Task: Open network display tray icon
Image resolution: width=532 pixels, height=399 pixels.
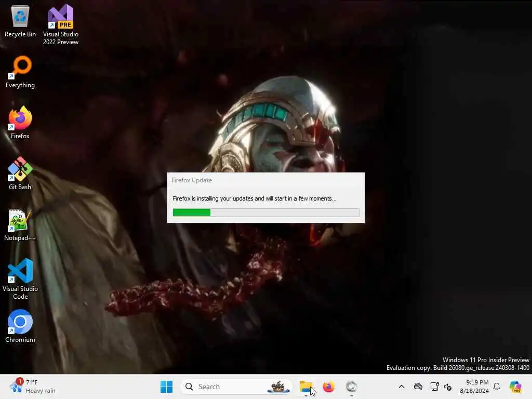Action: tap(434, 387)
